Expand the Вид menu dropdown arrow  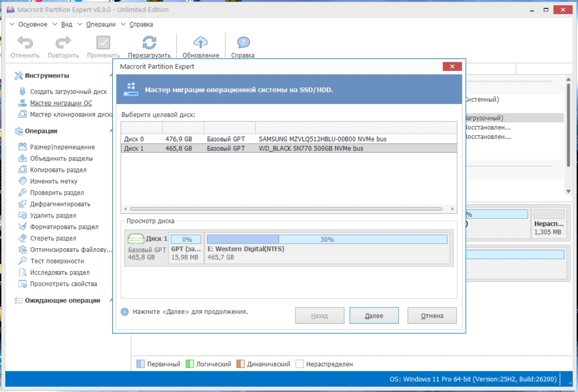pyautogui.click(x=55, y=24)
